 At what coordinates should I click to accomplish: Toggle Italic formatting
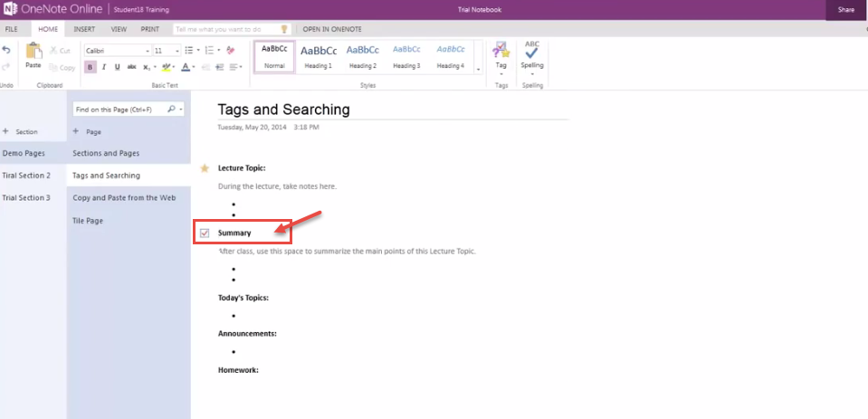(103, 67)
